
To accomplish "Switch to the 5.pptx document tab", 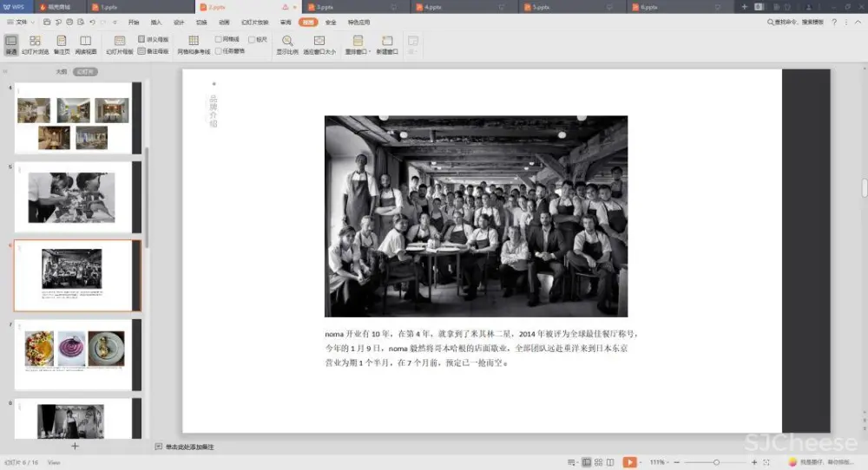I will tap(572, 7).
